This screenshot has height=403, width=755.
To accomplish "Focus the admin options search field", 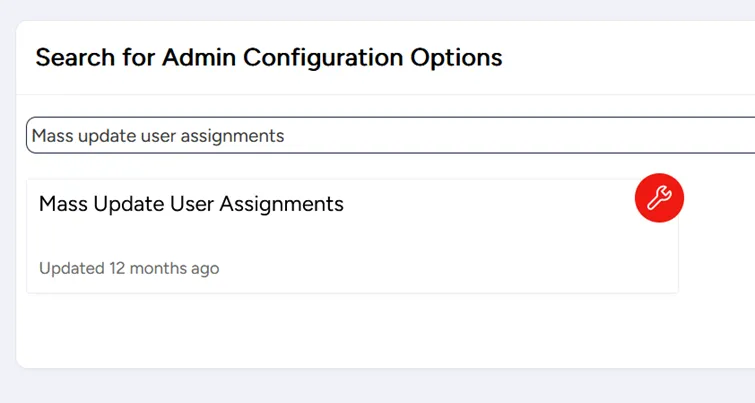I will pos(391,135).
